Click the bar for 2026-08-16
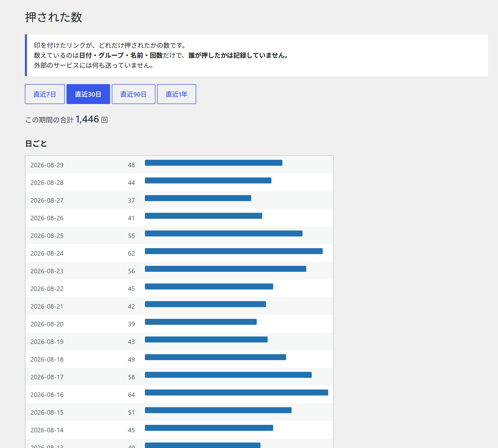 click(x=237, y=392)
